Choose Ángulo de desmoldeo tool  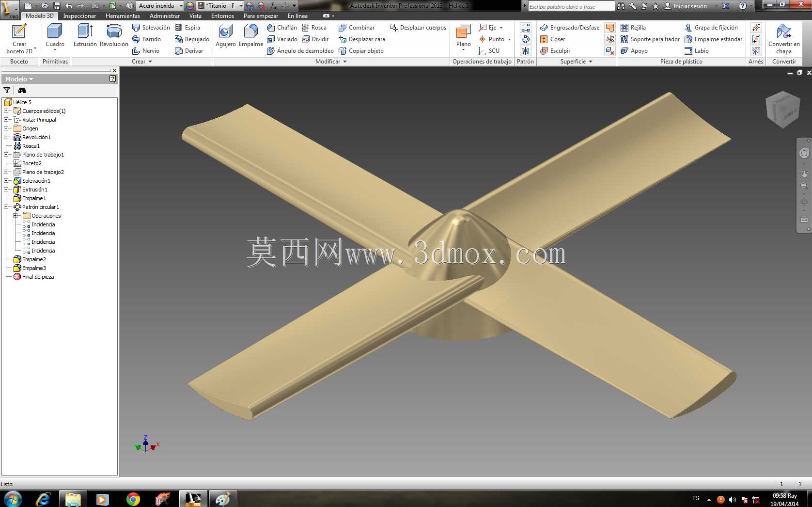[300, 51]
